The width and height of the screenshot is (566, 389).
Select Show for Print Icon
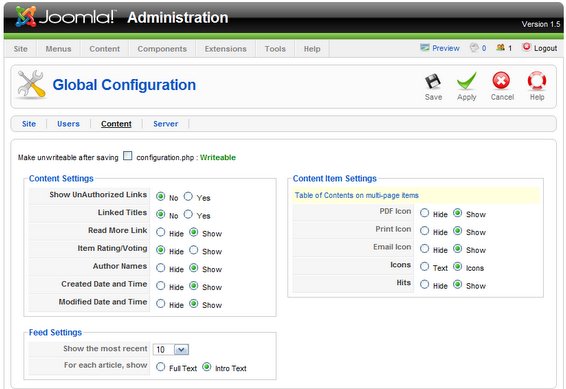[x=458, y=231]
